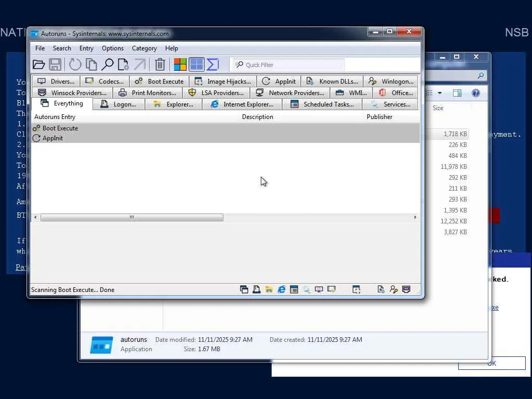Click the Winsock Providers icon in status bar
The height and width of the screenshot is (399, 532).
click(x=406, y=289)
